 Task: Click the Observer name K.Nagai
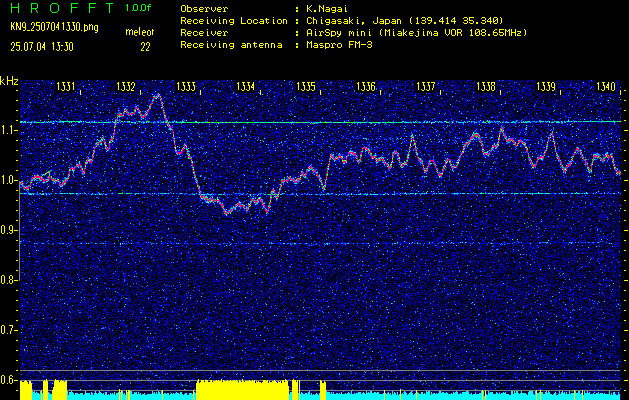click(x=327, y=9)
